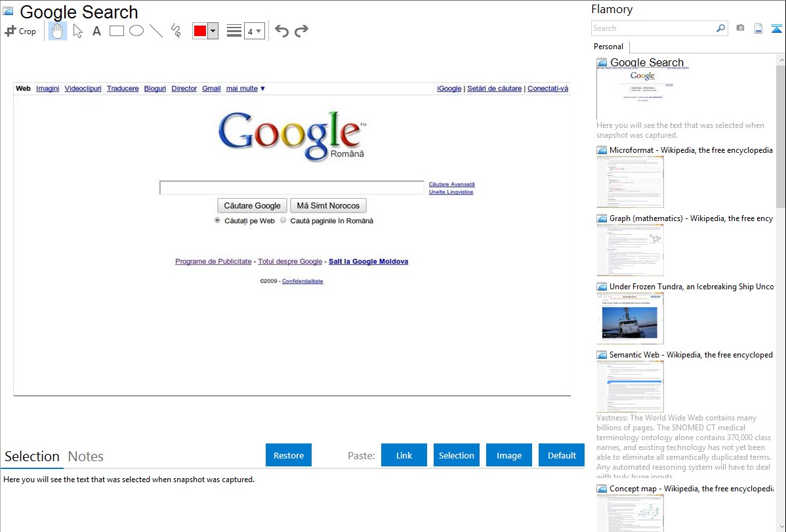Click the 'Programe de Publicitate' link

[x=213, y=262]
